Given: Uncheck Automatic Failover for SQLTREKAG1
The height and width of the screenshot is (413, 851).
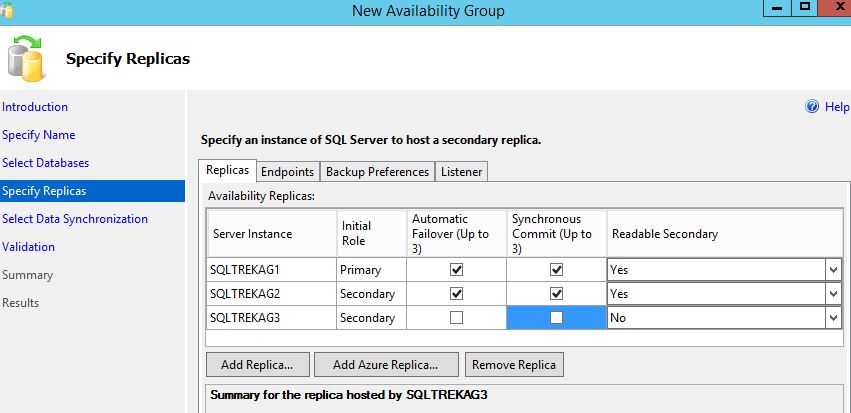Looking at the screenshot, I should 457,270.
